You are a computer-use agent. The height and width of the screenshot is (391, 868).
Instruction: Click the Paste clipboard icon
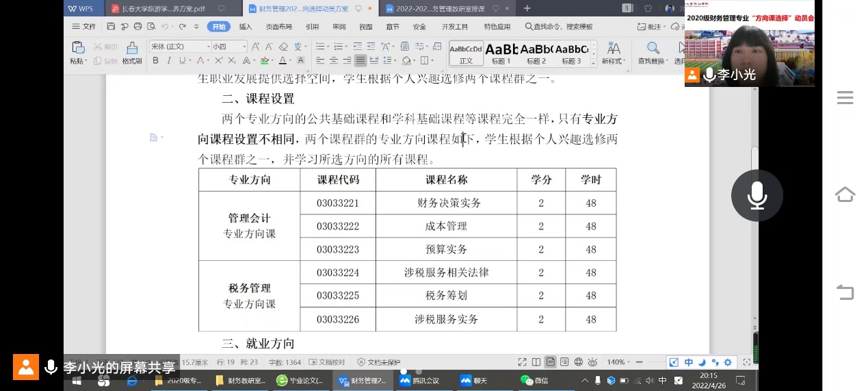point(78,47)
